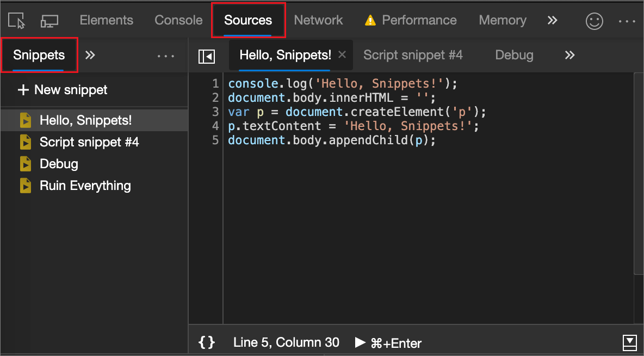
Task: Close the Hello, Snippets! editor tab
Action: coord(342,55)
